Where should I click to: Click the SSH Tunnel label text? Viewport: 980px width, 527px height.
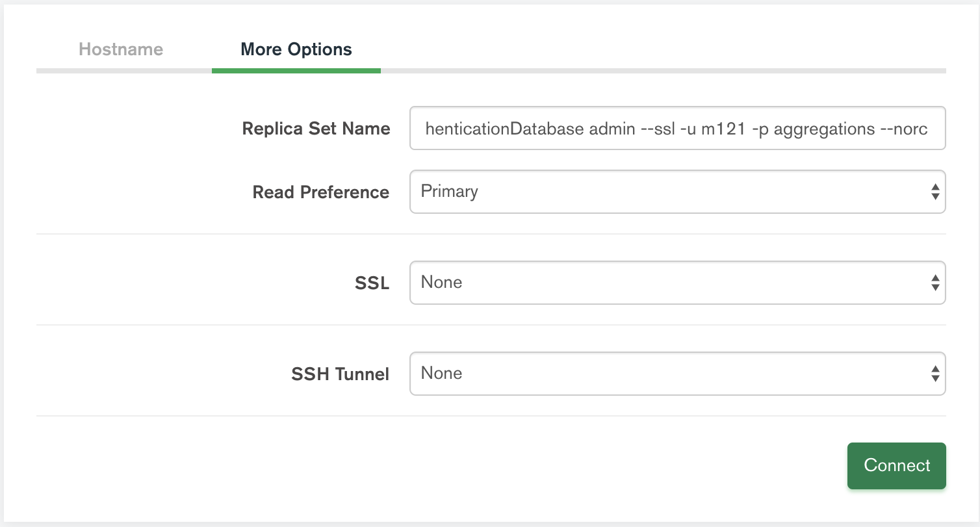coord(341,374)
